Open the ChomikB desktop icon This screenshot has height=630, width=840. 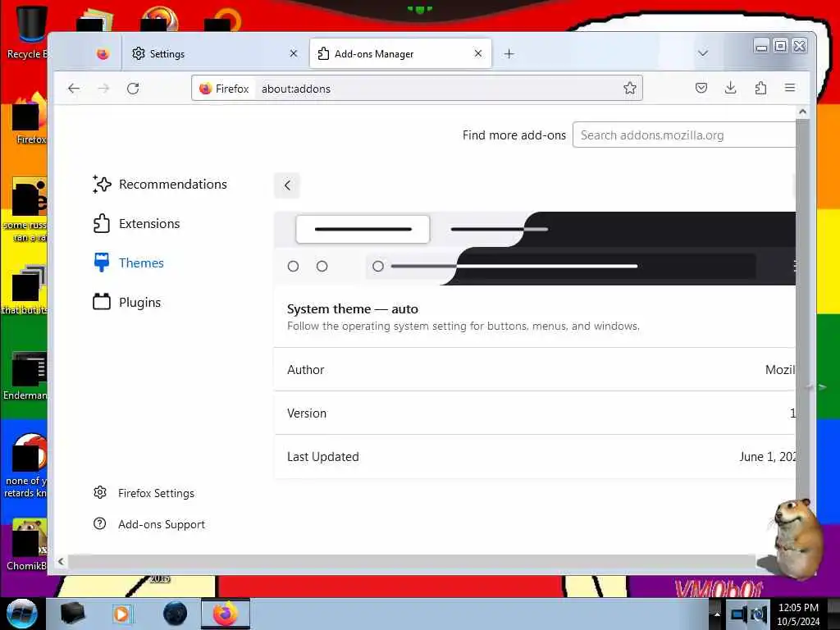click(28, 544)
